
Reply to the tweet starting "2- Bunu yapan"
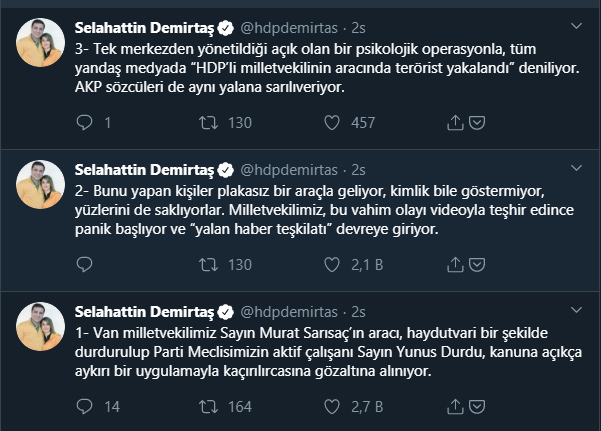84,265
